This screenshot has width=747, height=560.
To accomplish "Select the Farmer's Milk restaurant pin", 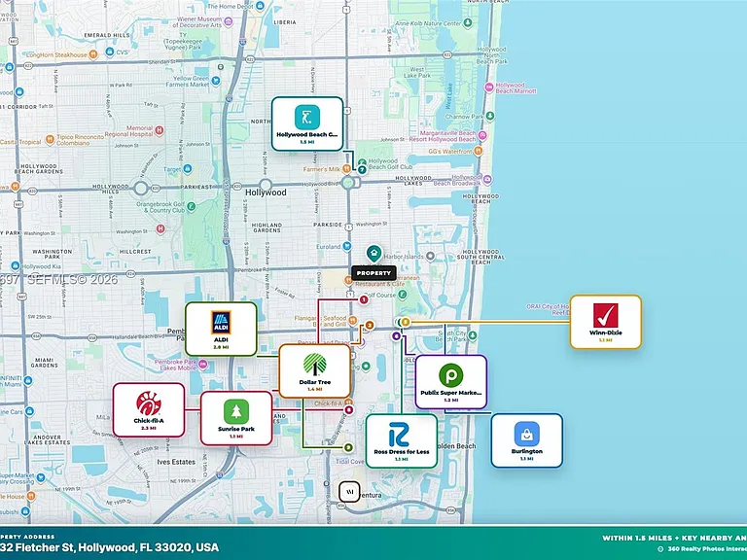I will pos(347,168).
